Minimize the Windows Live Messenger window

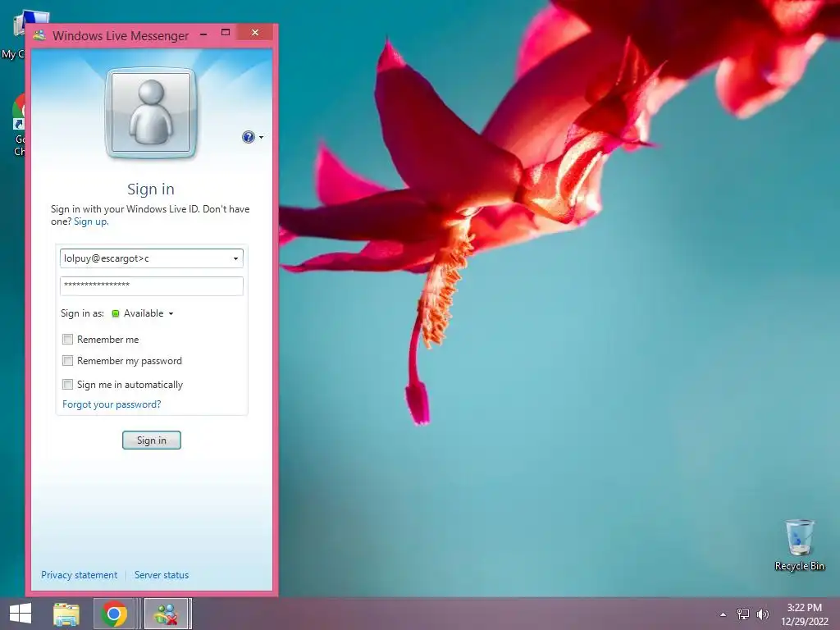click(x=203, y=33)
